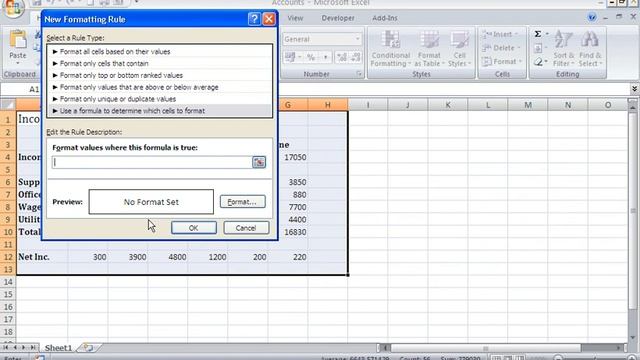The height and width of the screenshot is (360, 640).
Task: Click the Select All corner box
Action: click(8, 105)
